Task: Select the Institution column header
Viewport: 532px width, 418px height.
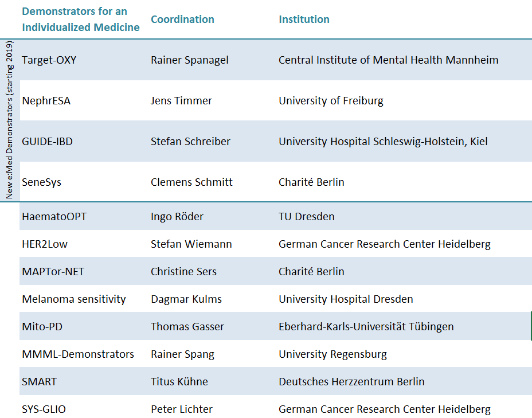Action: tap(304, 19)
